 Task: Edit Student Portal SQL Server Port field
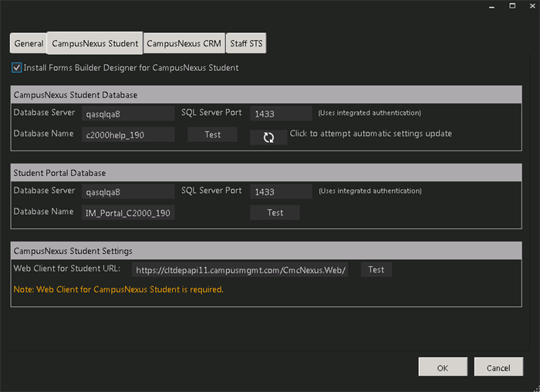coord(281,191)
